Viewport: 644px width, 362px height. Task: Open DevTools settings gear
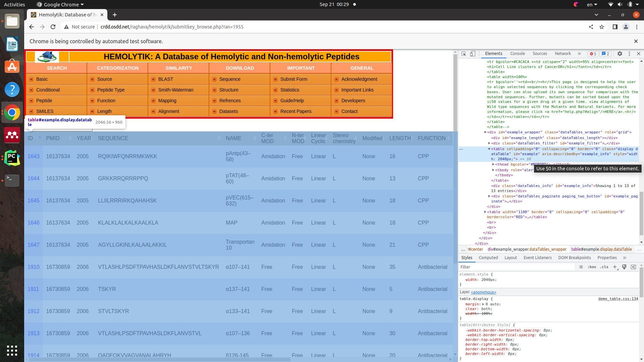(x=620, y=54)
